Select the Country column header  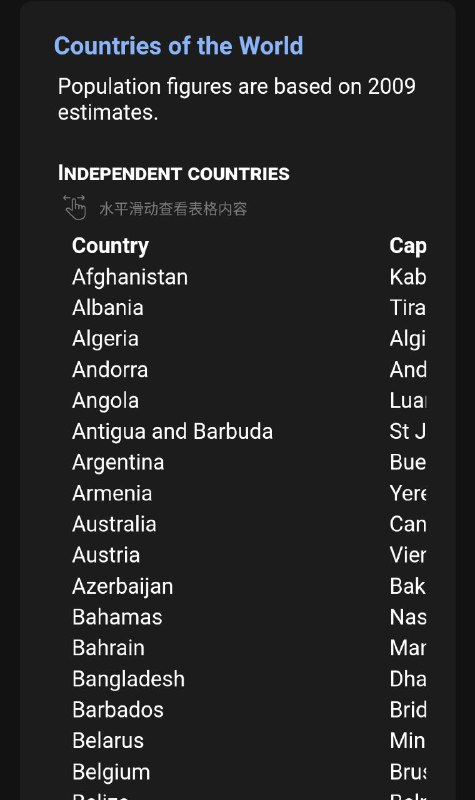tap(110, 246)
